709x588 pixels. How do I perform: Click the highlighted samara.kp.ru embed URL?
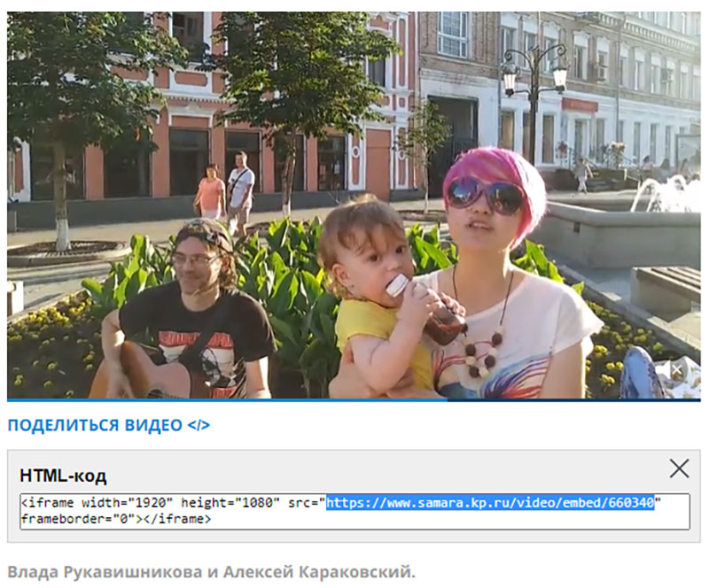(x=491, y=503)
